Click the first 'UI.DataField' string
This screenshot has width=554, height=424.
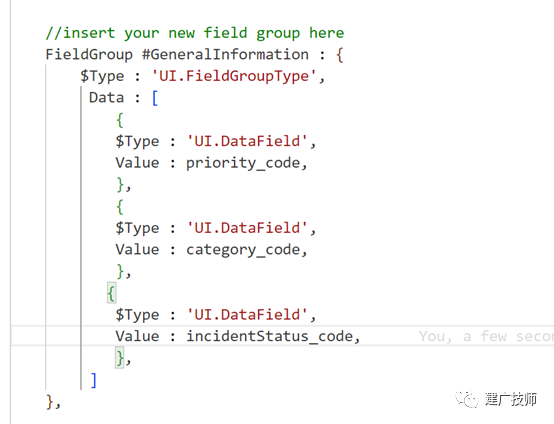(247, 141)
